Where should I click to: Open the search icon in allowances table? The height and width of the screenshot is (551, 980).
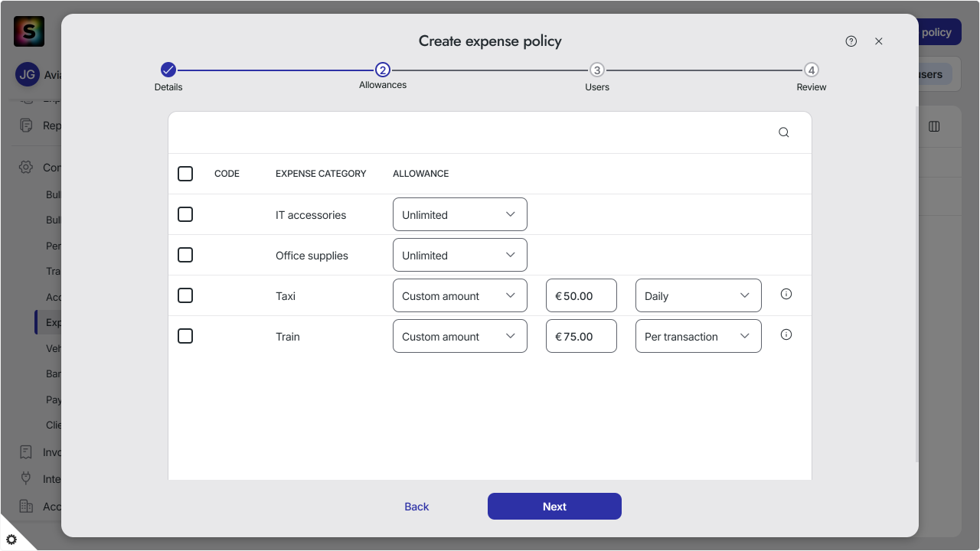point(784,132)
